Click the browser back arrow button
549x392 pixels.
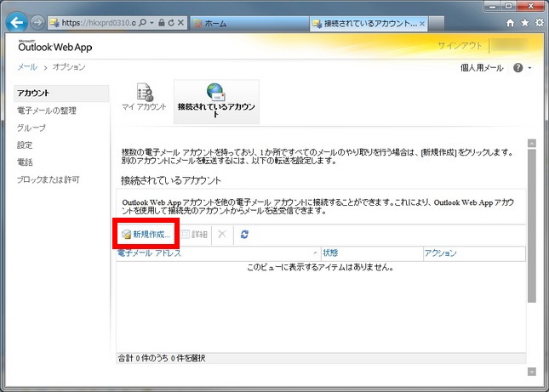16,22
